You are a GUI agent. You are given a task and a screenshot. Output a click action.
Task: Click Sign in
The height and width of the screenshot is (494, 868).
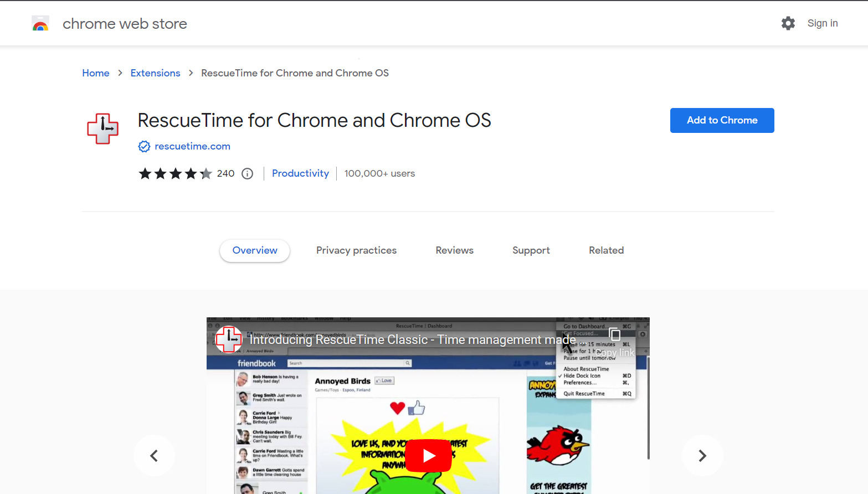tap(822, 23)
